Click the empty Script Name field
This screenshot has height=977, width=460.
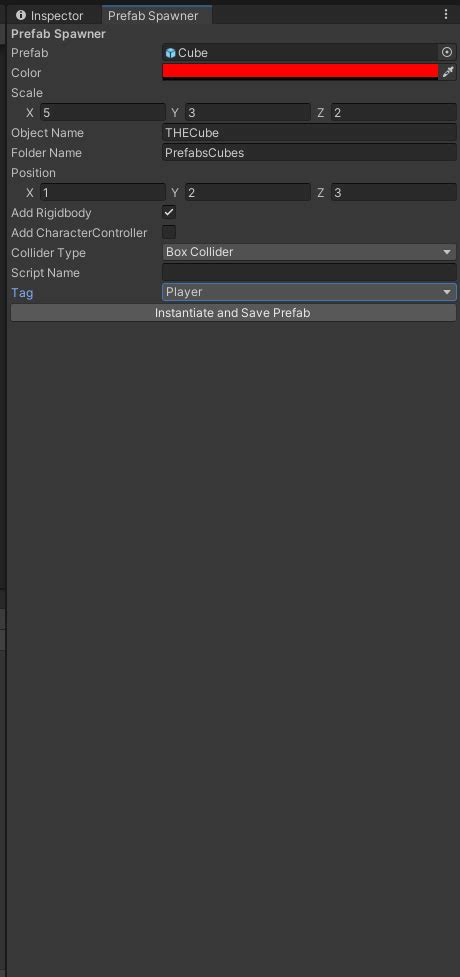[x=309, y=272]
